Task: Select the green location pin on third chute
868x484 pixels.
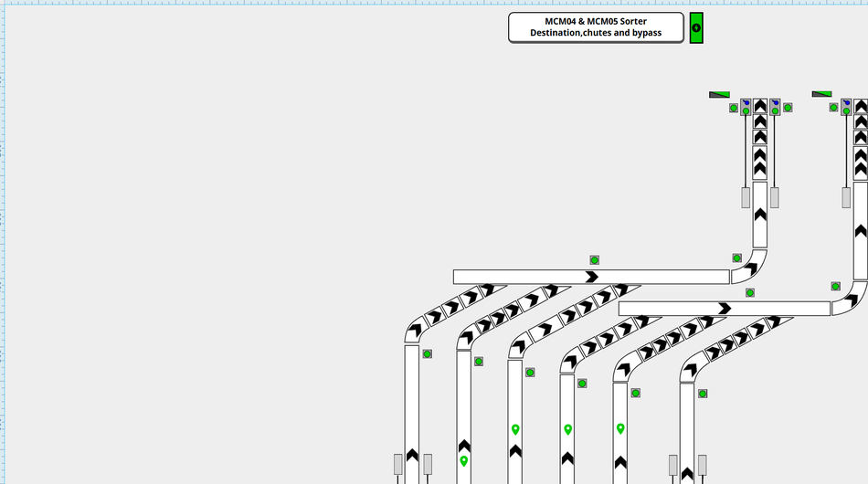Action: pyautogui.click(x=515, y=429)
